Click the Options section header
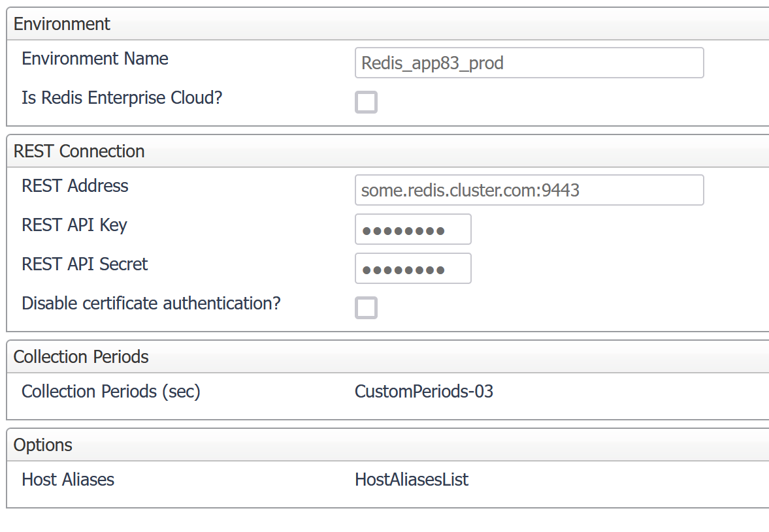769x532 pixels. (387, 445)
